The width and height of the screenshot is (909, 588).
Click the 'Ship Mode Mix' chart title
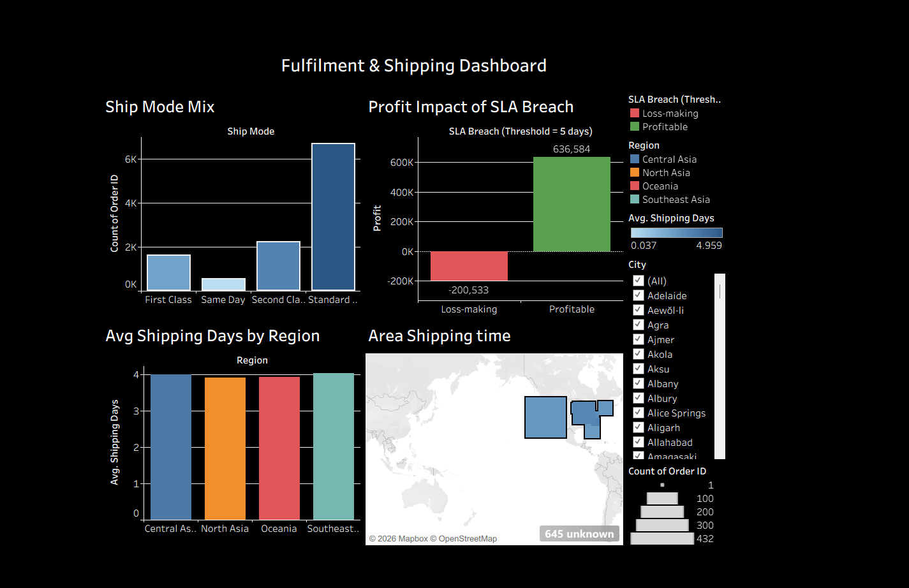pos(160,107)
